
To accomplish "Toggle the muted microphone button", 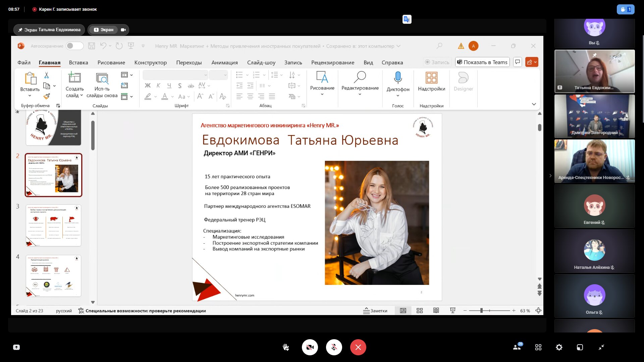I will 334,347.
